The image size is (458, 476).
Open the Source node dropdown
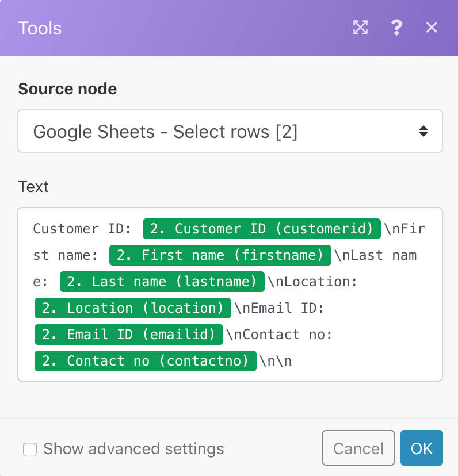pos(230,132)
